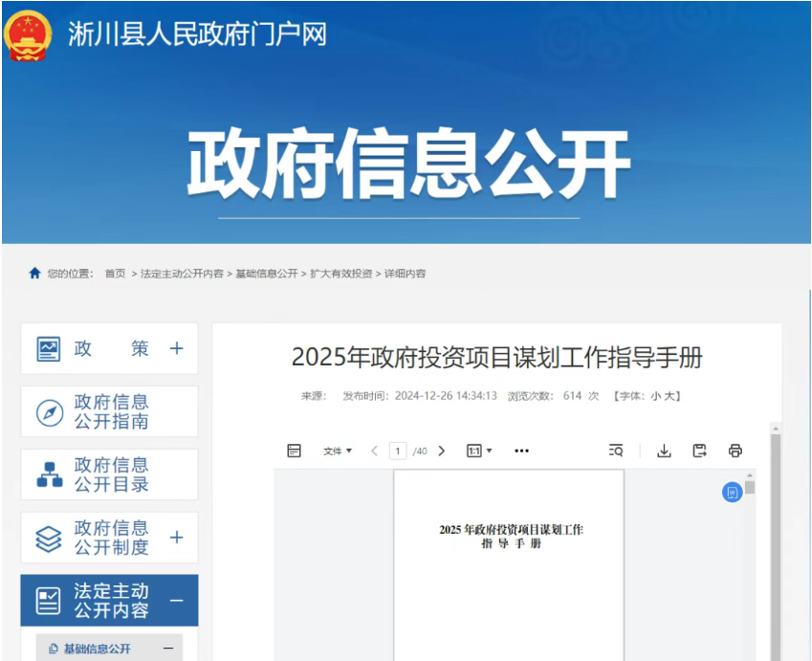Click the PDF page number input field

[x=398, y=451]
